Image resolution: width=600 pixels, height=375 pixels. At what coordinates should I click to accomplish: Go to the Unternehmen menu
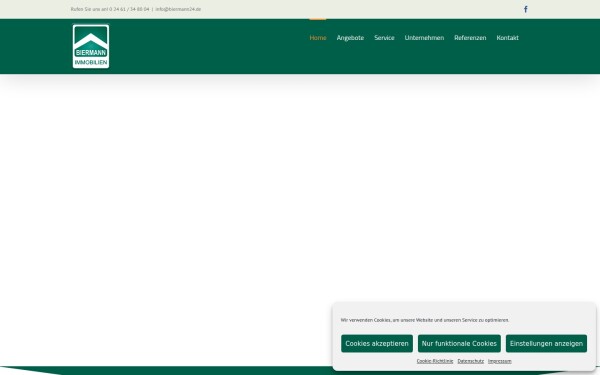[x=424, y=38]
